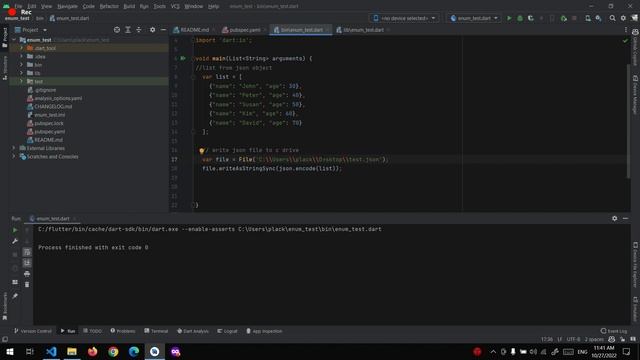Pin tab icon in Run panel
Image resolution: width=640 pixels, height=360 pixels.
[15, 296]
